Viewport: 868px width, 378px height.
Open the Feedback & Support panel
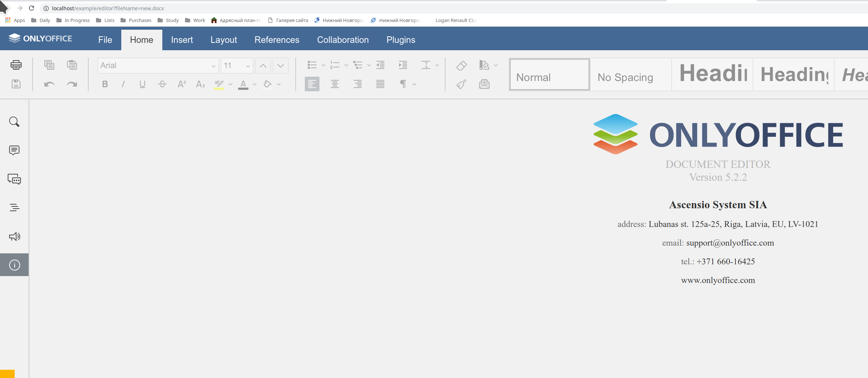(x=14, y=236)
